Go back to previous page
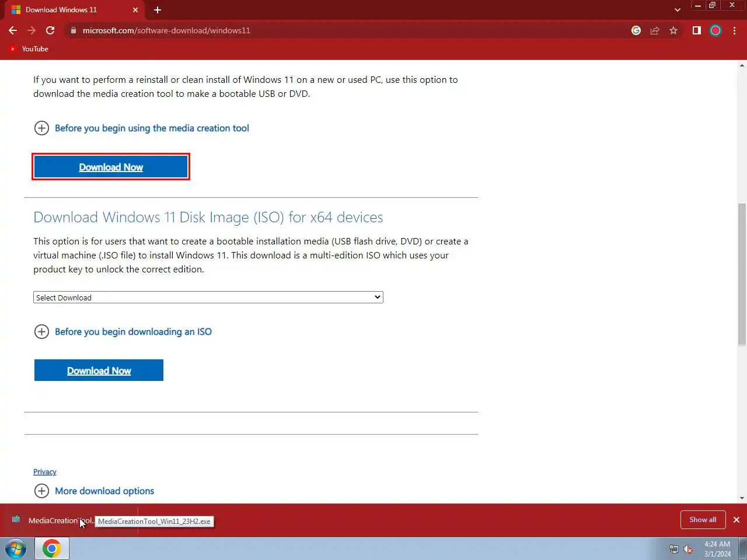This screenshot has height=560, width=747. coord(13,30)
